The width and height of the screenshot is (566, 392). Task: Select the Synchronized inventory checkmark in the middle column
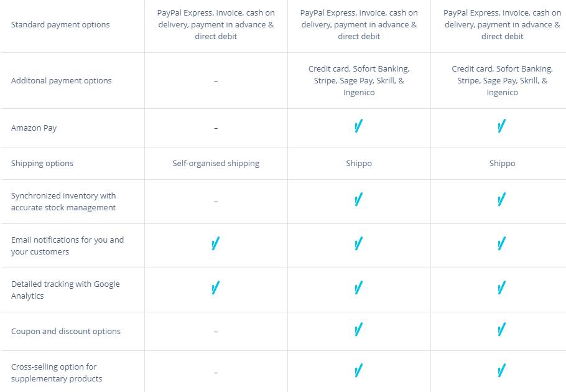click(358, 200)
